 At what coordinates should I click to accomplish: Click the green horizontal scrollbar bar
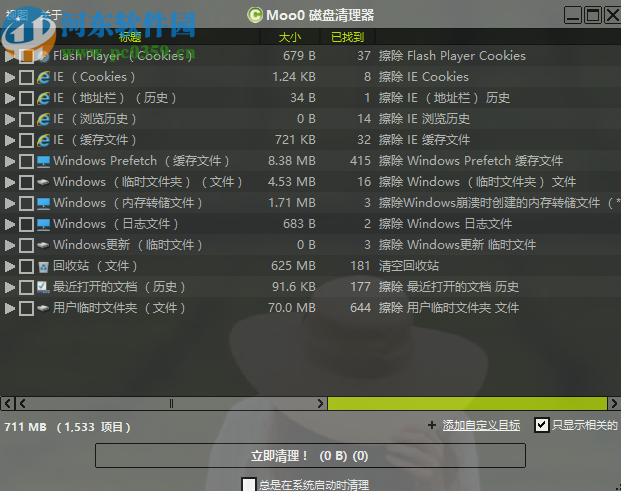[467, 403]
